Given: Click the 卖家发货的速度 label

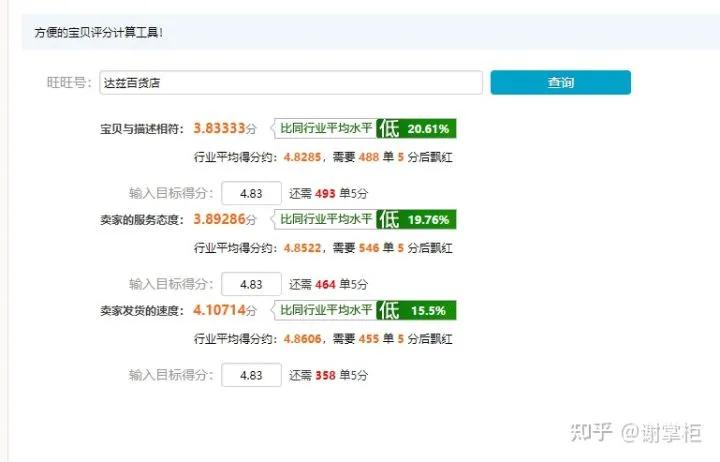Looking at the screenshot, I should coord(141,311).
